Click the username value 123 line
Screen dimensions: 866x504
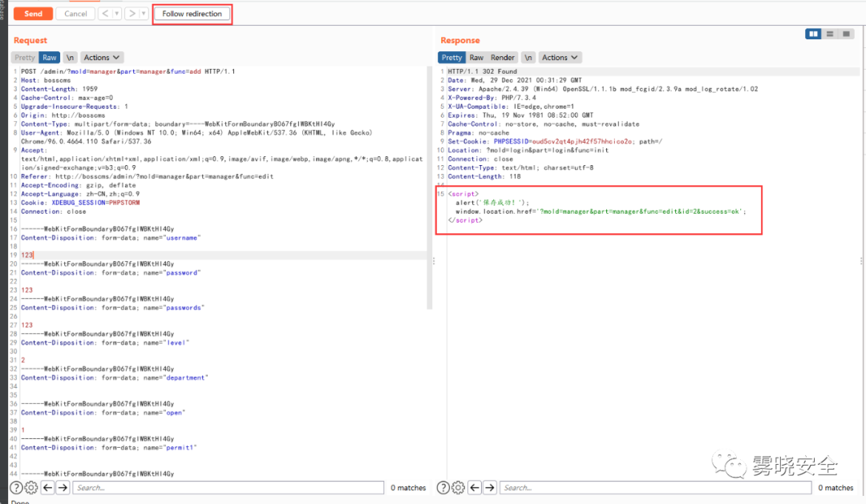click(27, 255)
